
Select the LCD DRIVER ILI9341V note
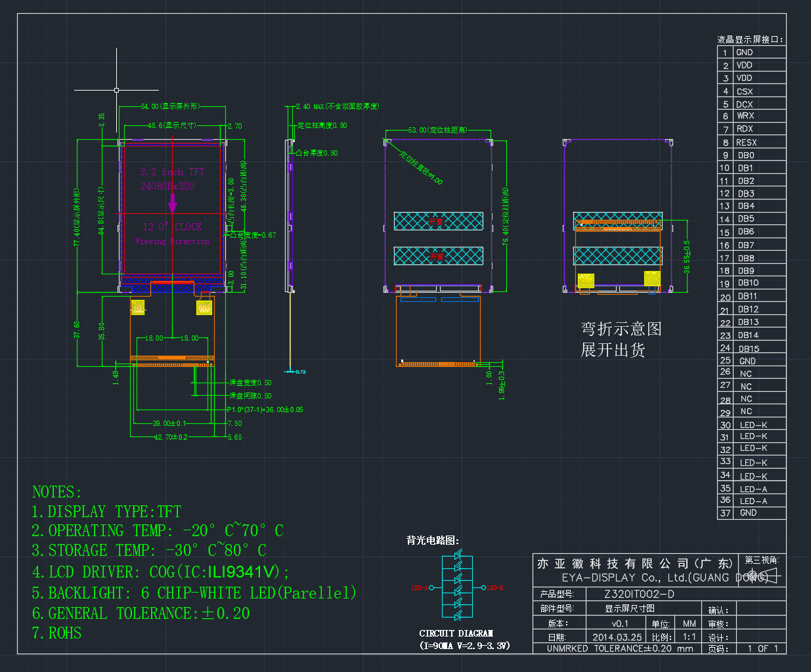[160, 572]
